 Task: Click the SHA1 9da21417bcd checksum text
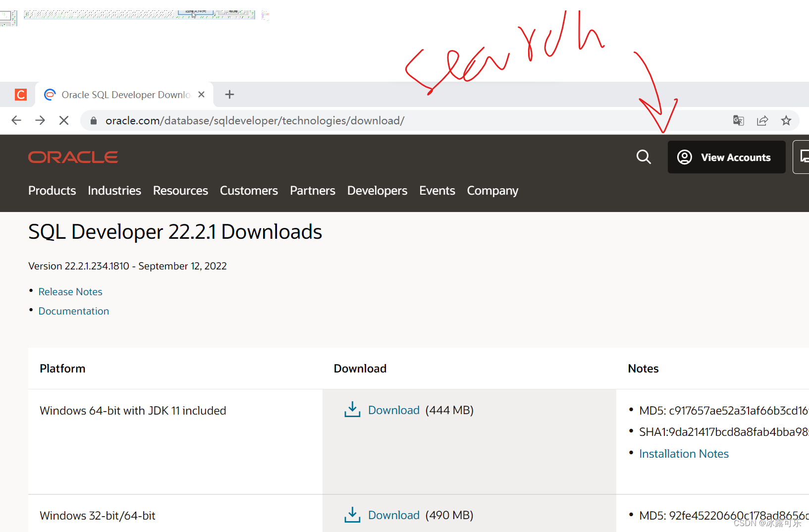(724, 432)
